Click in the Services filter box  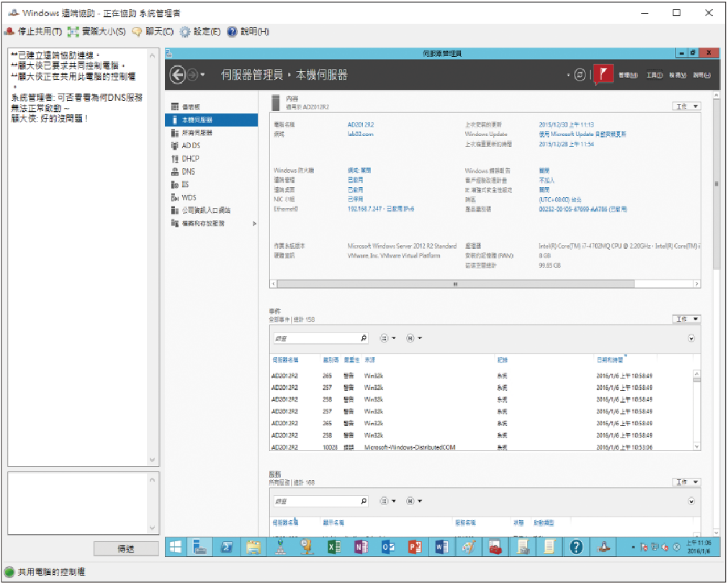pos(317,501)
